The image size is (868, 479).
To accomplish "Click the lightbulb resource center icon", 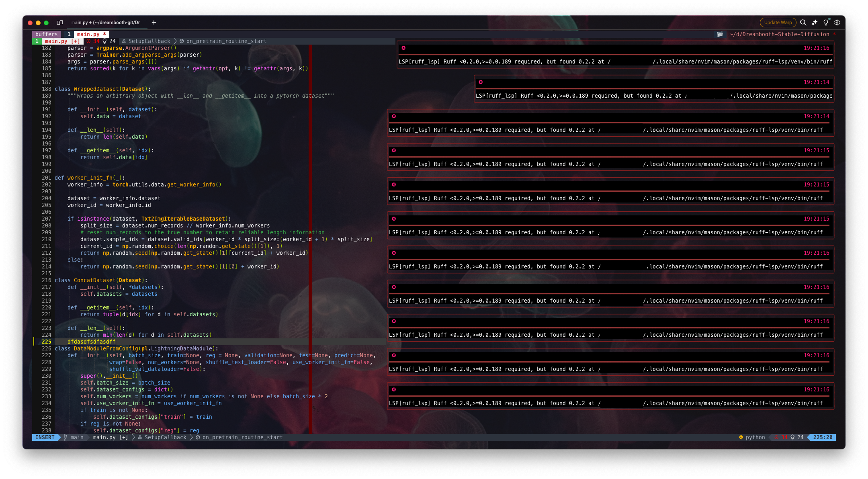I will click(826, 23).
